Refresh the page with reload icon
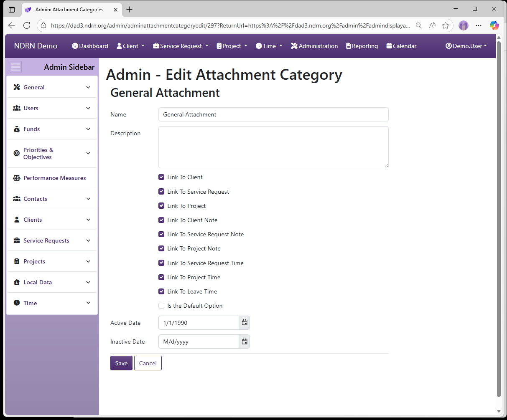The image size is (507, 420). point(27,25)
